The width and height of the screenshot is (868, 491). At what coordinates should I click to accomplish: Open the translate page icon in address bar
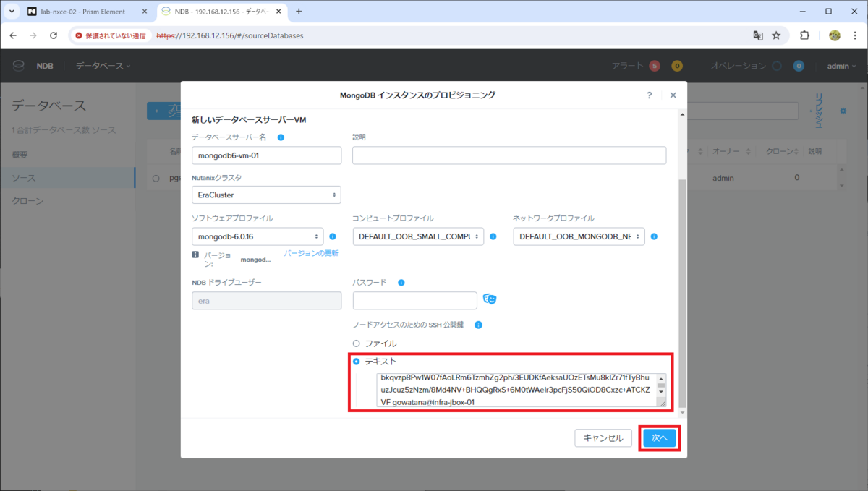(757, 35)
